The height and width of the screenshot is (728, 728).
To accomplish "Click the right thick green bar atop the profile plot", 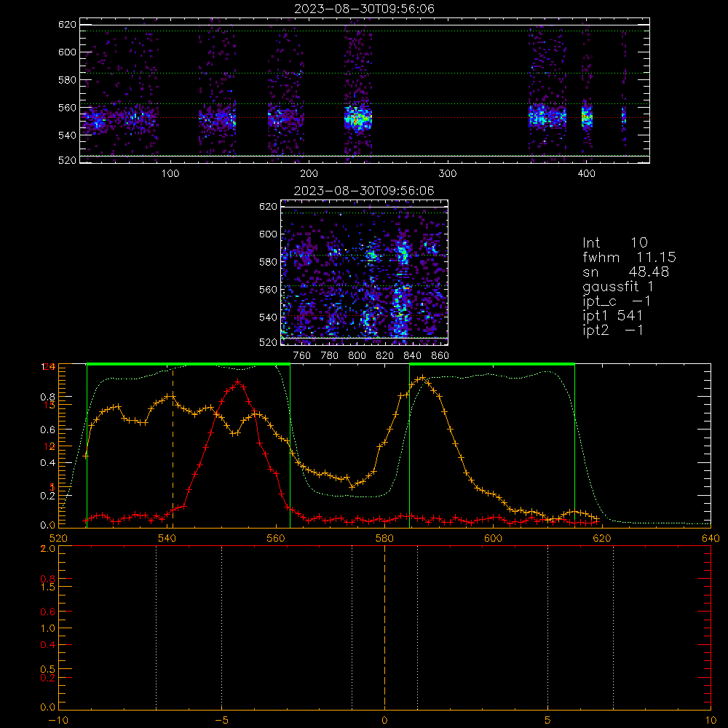I will click(492, 364).
